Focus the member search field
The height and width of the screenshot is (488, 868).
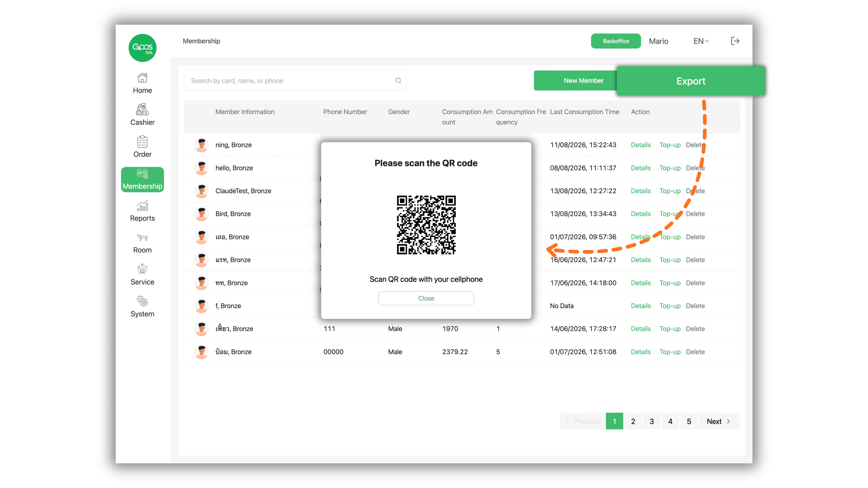pos(295,80)
